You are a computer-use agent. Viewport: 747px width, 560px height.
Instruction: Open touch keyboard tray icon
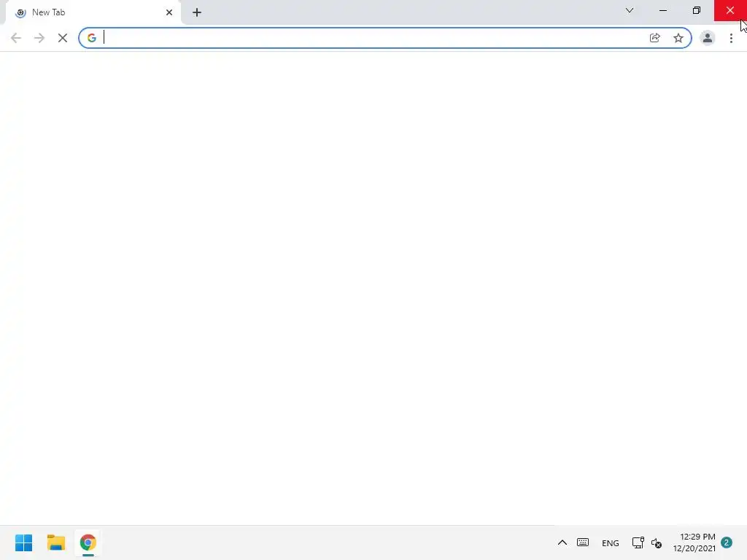pos(583,542)
